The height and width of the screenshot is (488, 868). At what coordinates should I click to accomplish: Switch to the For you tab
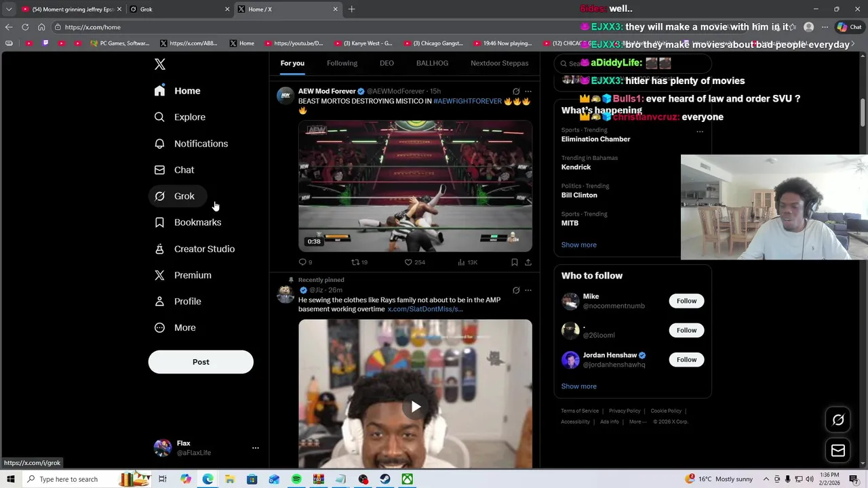point(292,63)
